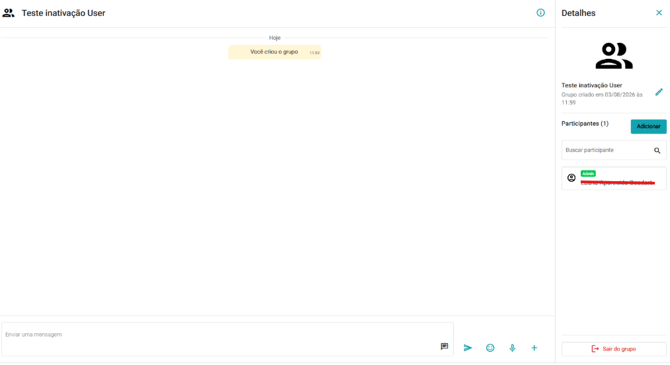Click the magnifier icon in participant search
670x365 pixels.
point(657,150)
